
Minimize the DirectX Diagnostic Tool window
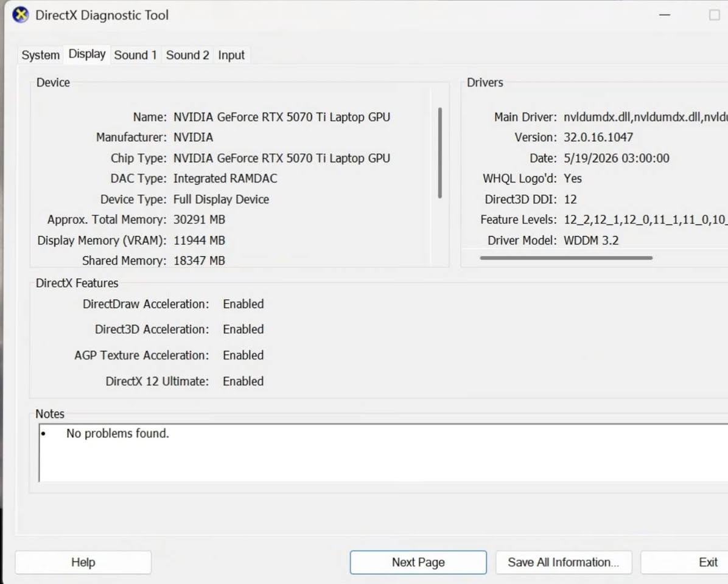(665, 15)
